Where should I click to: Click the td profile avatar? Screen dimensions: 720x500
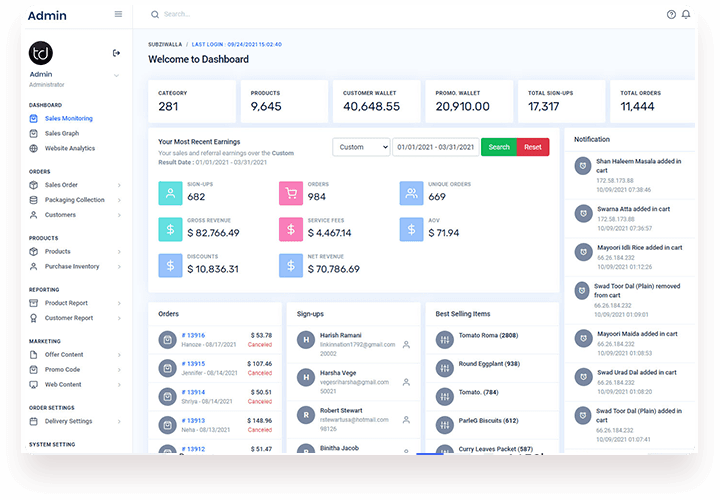point(41,53)
